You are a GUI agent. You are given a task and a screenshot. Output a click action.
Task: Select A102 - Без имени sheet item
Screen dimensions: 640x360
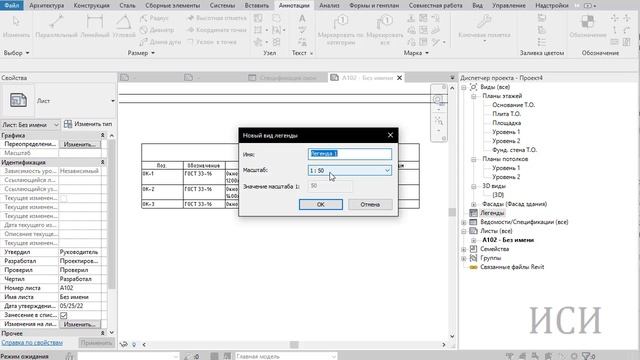point(508,240)
